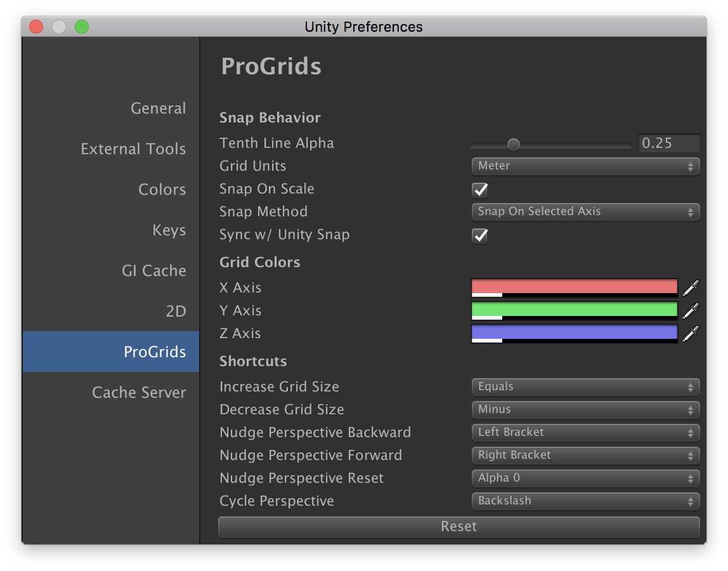Disable the Sync w/ Unity Snap checkbox

480,235
